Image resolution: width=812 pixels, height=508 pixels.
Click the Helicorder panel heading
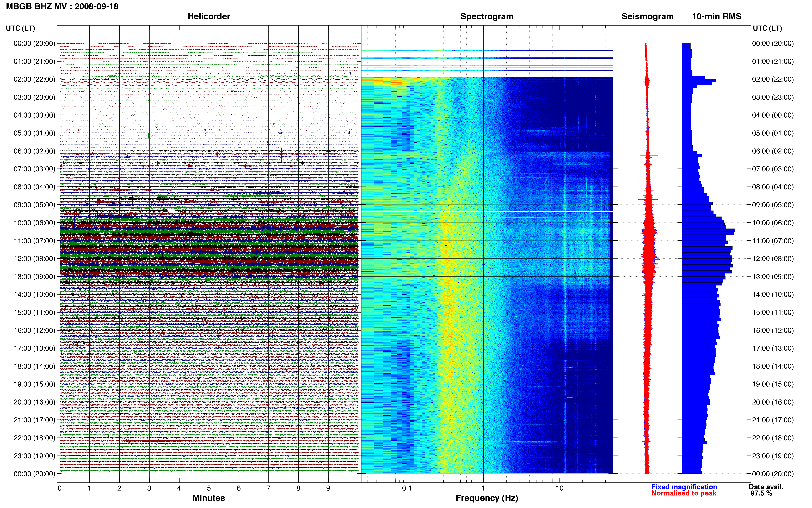[208, 16]
